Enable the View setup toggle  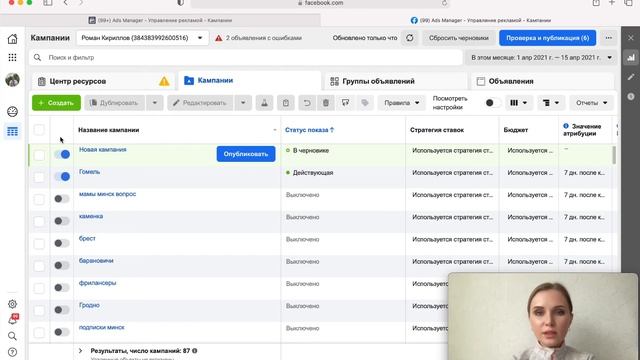[x=492, y=103]
